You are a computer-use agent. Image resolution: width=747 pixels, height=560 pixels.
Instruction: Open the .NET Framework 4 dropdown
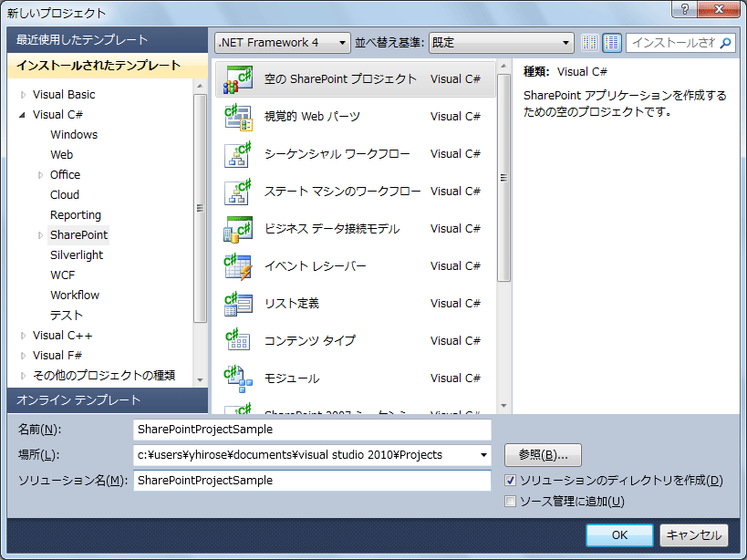coord(283,43)
